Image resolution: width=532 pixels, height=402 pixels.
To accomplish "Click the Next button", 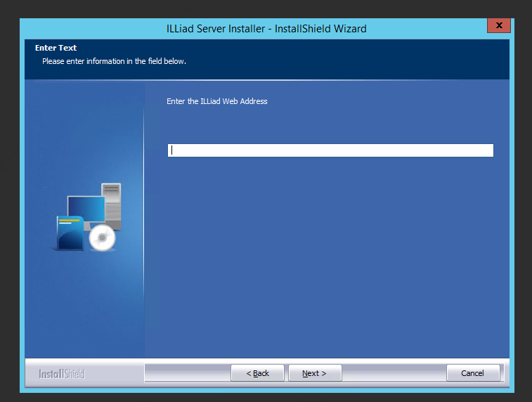I will [x=314, y=373].
